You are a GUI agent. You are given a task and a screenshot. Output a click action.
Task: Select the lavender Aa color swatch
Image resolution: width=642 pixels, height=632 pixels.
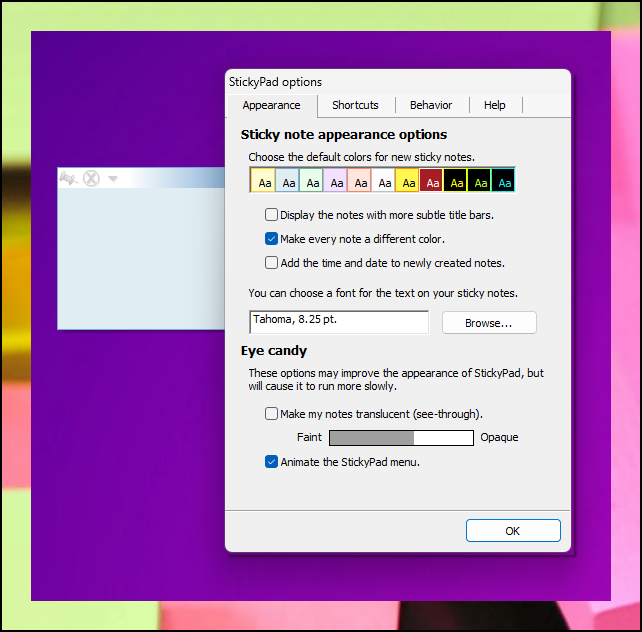335,180
